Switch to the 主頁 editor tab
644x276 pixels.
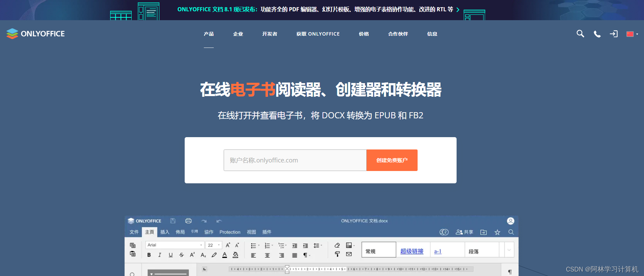(x=149, y=232)
